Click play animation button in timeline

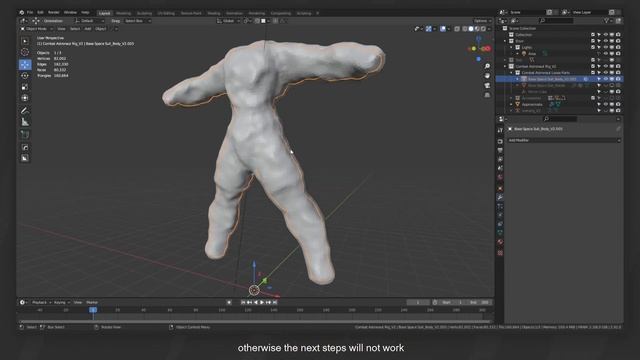coord(262,302)
